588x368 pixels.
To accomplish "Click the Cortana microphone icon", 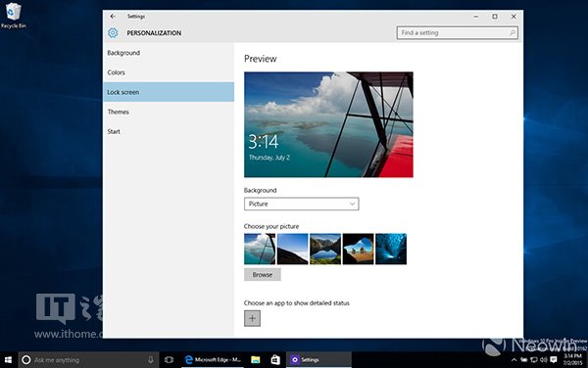I will pos(150,360).
